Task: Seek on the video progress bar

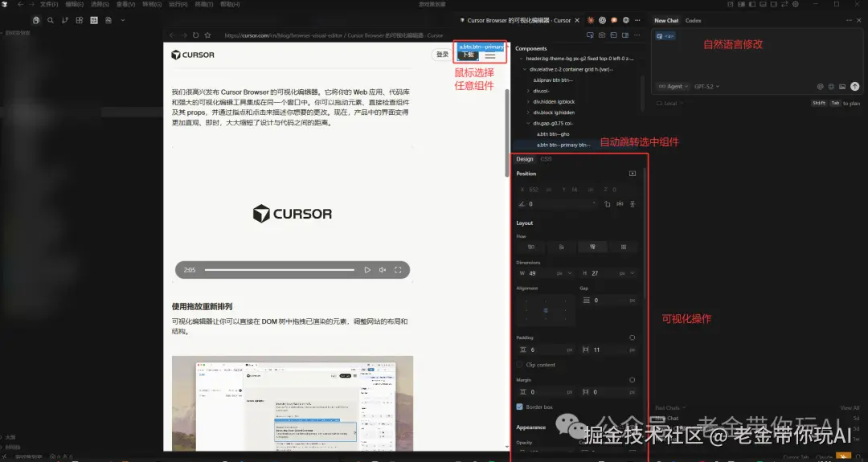Action: click(280, 270)
